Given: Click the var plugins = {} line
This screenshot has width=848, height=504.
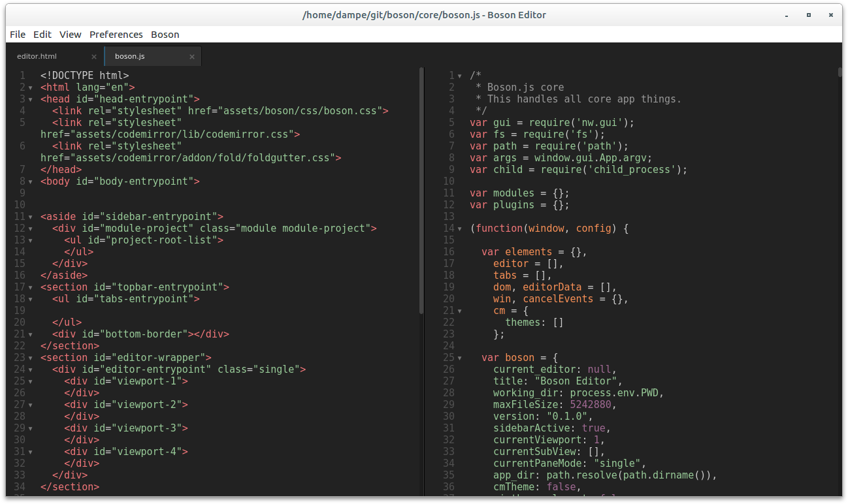Looking at the screenshot, I should [519, 205].
